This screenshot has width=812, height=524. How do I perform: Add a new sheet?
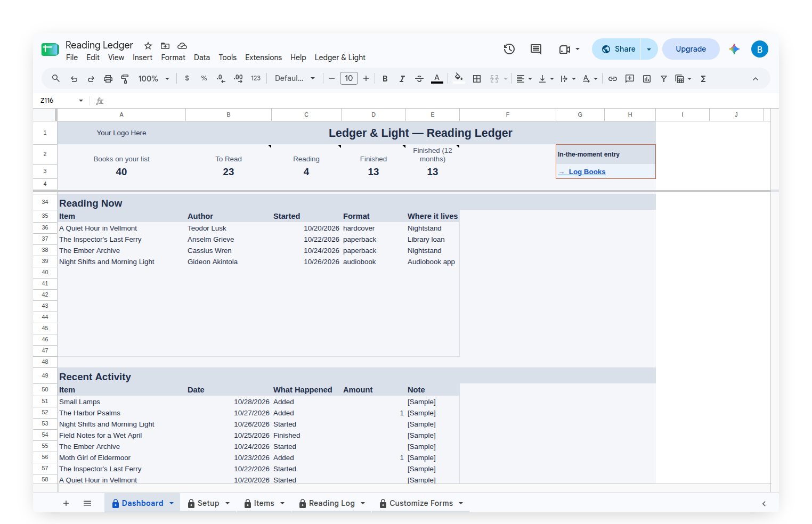click(66, 503)
